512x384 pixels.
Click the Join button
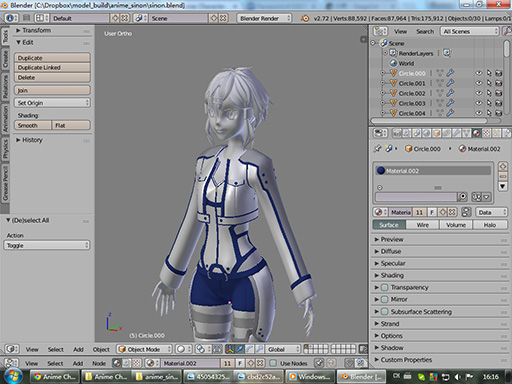(52, 90)
